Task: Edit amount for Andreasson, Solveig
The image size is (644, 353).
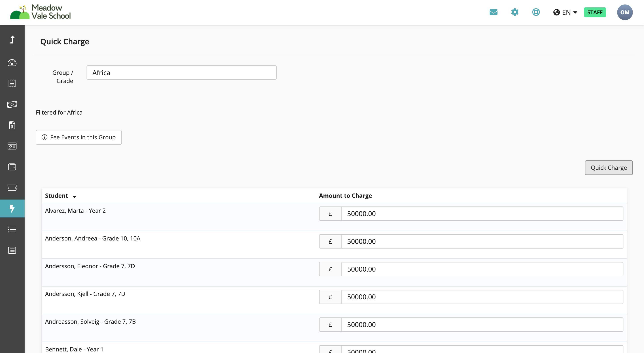Action: click(482, 325)
